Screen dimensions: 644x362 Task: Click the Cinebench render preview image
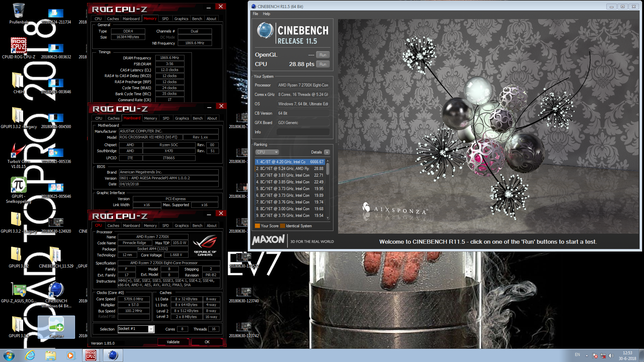[488, 126]
